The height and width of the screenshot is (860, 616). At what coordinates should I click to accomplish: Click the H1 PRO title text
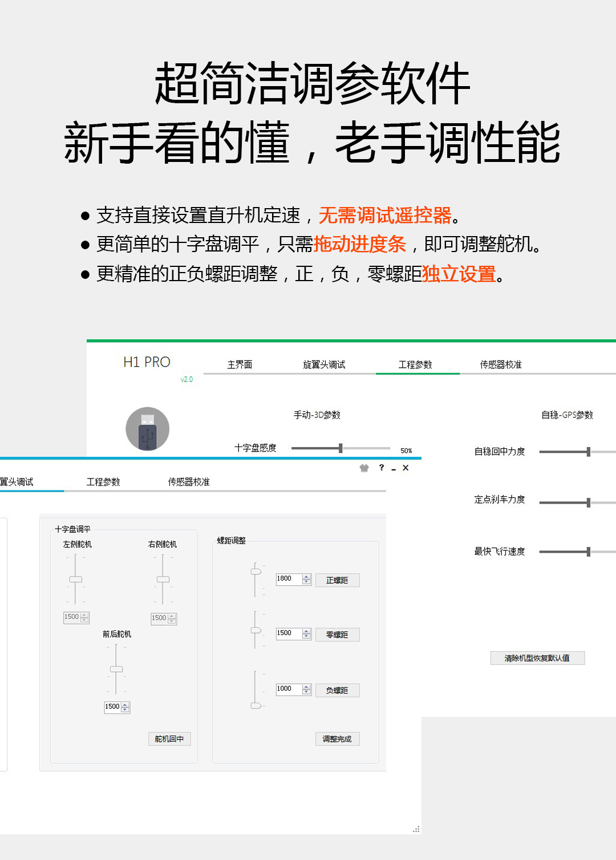[147, 362]
